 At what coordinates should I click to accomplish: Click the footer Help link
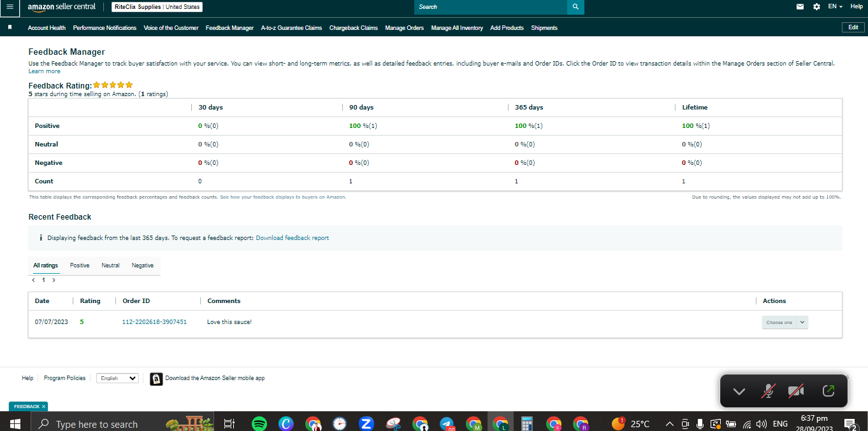[27, 378]
